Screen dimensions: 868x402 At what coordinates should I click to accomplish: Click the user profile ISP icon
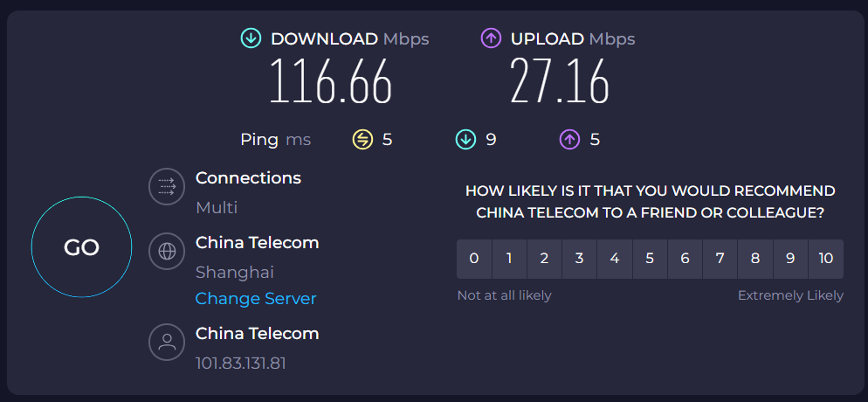coord(166,343)
